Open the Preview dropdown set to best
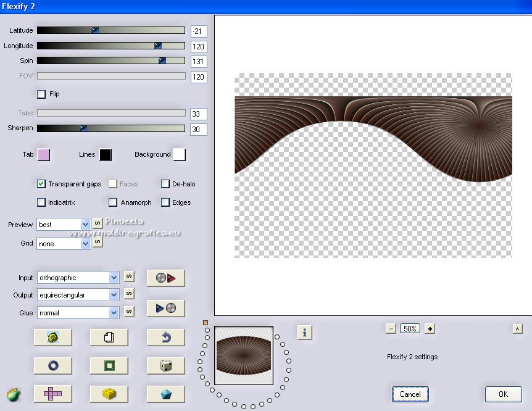 tap(64, 225)
